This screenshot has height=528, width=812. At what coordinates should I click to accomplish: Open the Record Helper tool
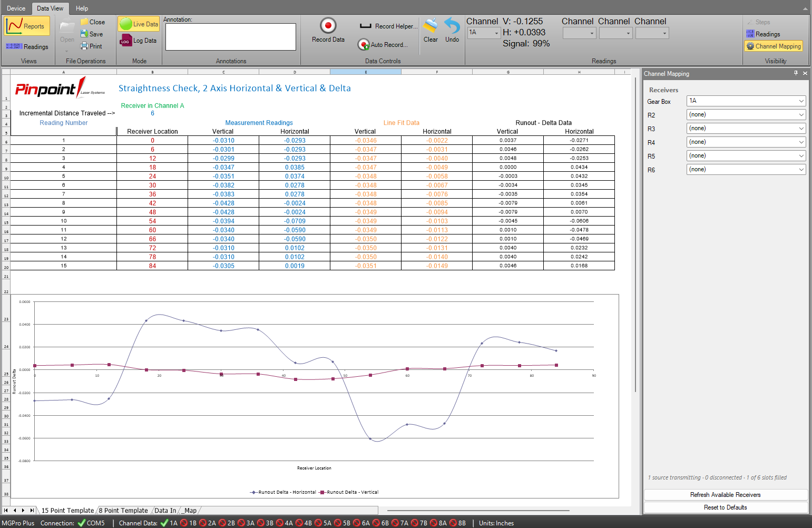point(388,26)
